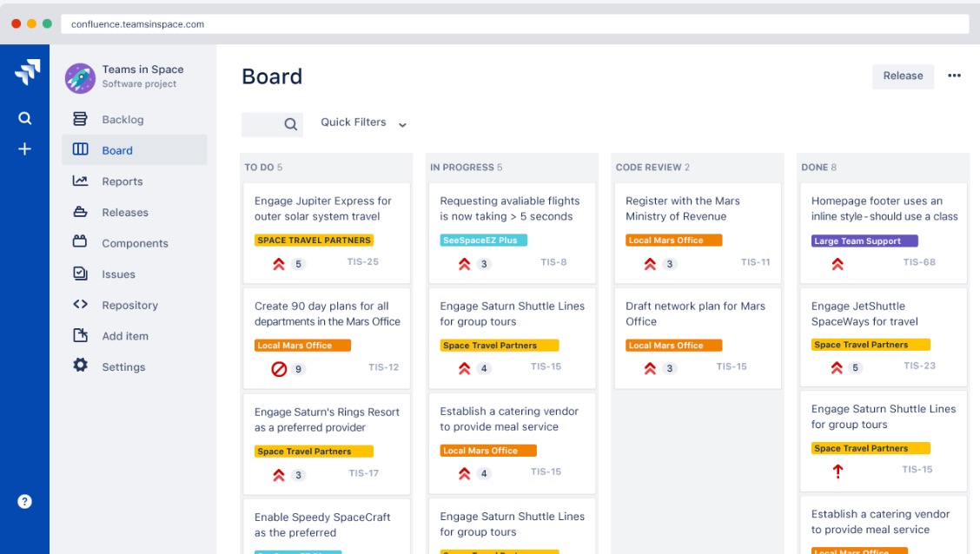Open search from the blue sidebar magnifier

click(24, 118)
